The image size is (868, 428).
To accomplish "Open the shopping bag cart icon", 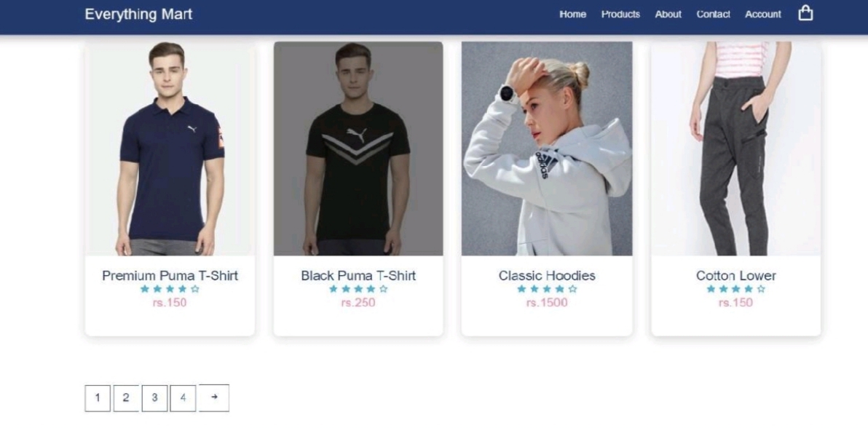I will [805, 13].
